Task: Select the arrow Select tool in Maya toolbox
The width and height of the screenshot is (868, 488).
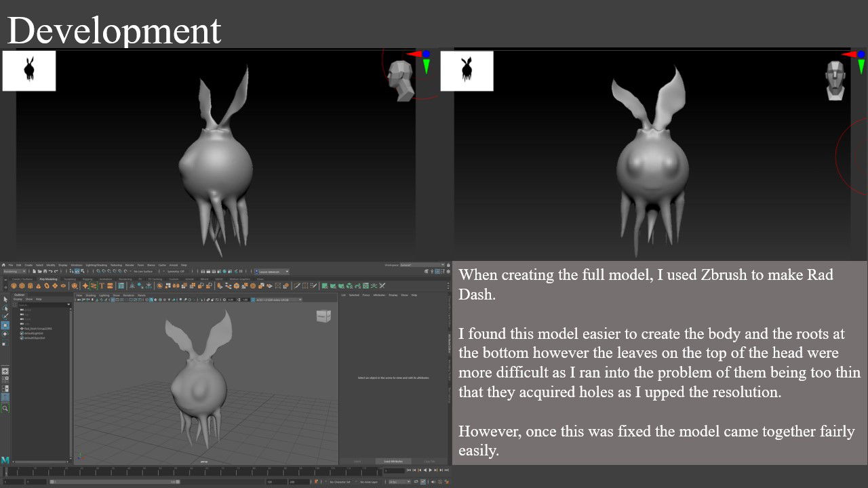Action: click(5, 299)
